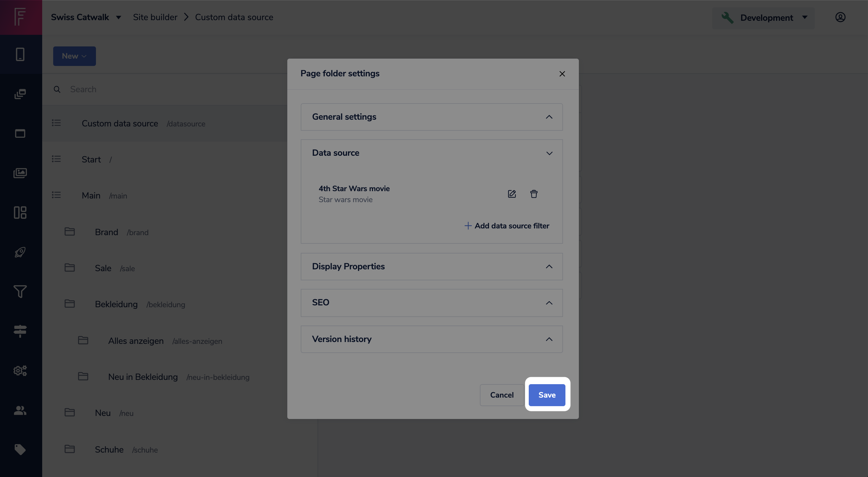868x477 pixels.
Task: Click the wrench Development icon
Action: coord(727,17)
